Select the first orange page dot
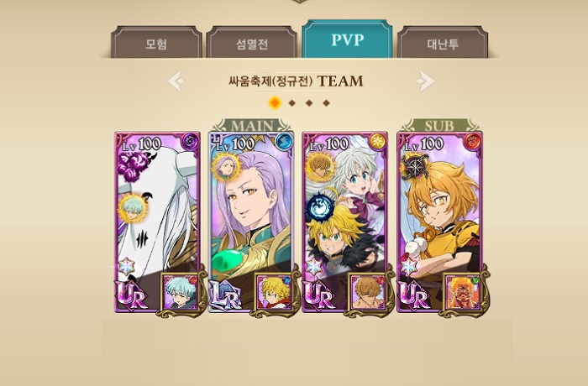 275,102
